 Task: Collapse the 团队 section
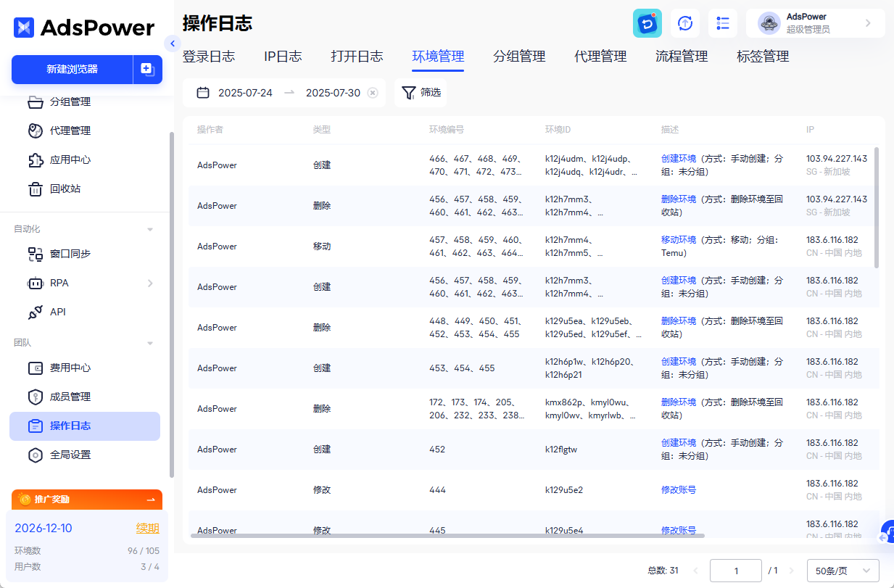coord(150,343)
